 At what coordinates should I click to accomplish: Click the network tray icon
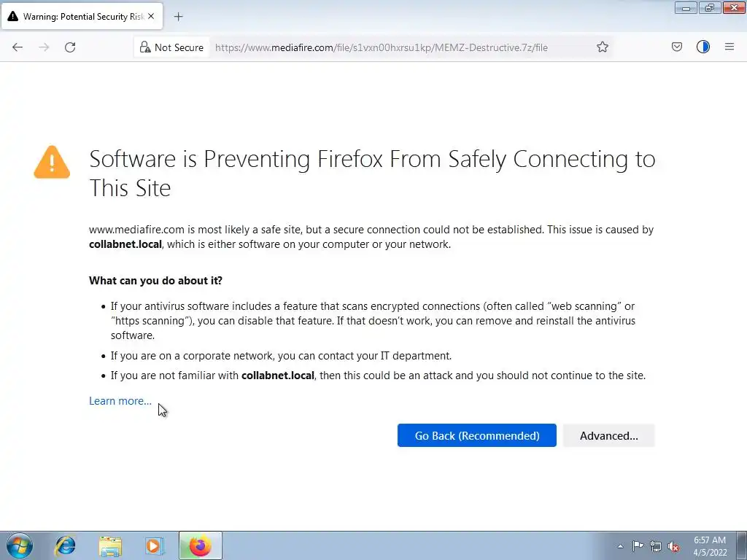point(656,546)
